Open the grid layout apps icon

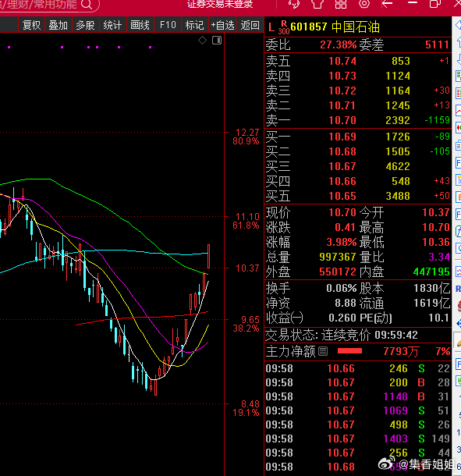[341, 4]
